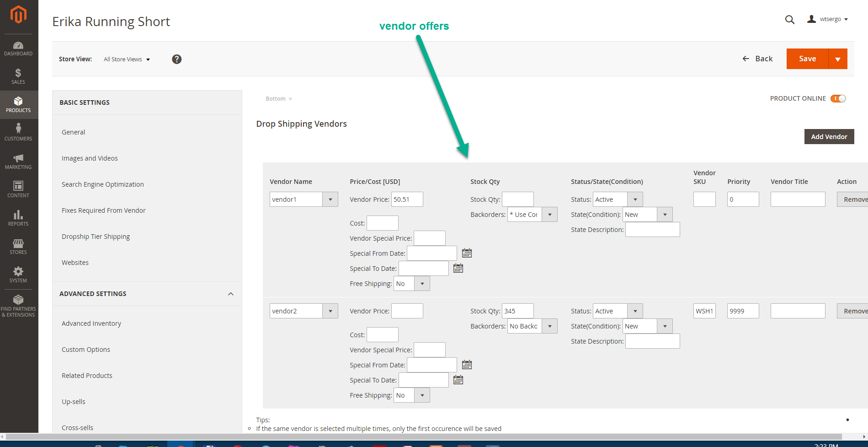Click the Back button

[757, 59]
